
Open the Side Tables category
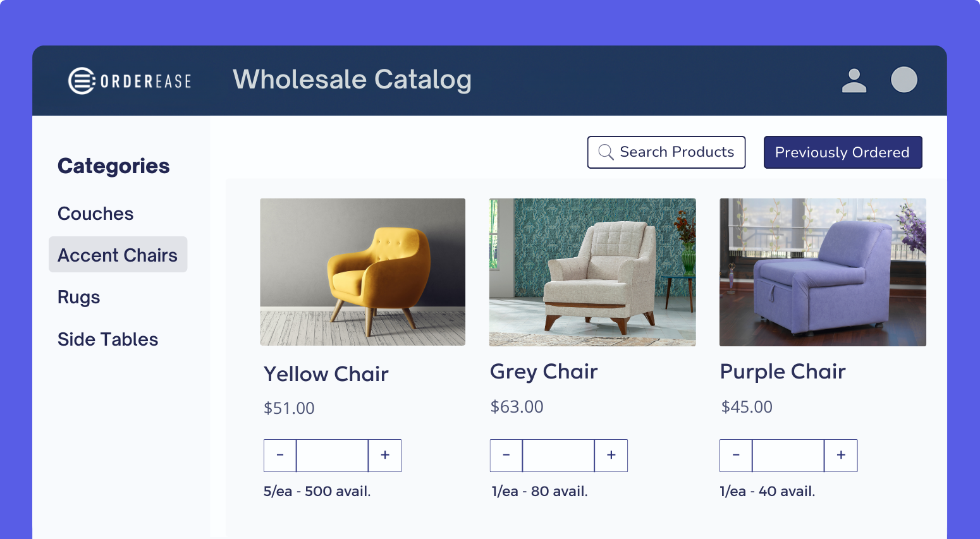107,339
